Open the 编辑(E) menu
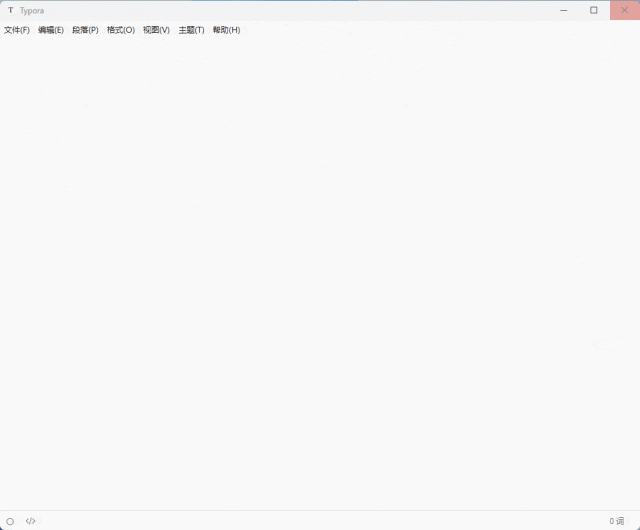 [x=51, y=30]
